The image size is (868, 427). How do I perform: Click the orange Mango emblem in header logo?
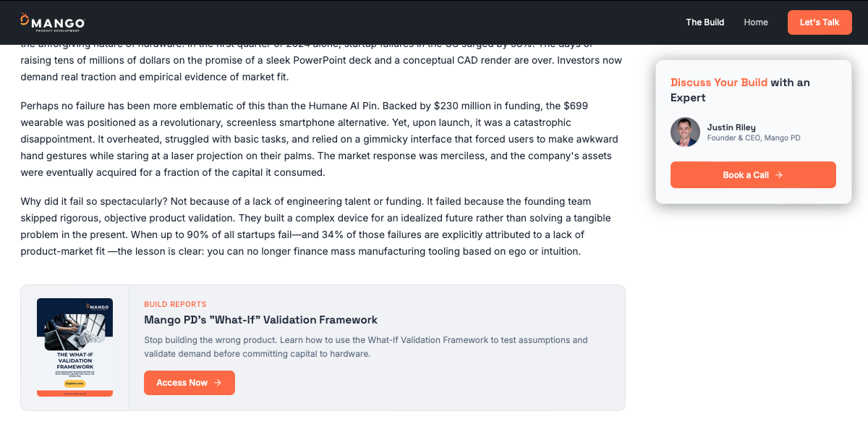[x=25, y=20]
